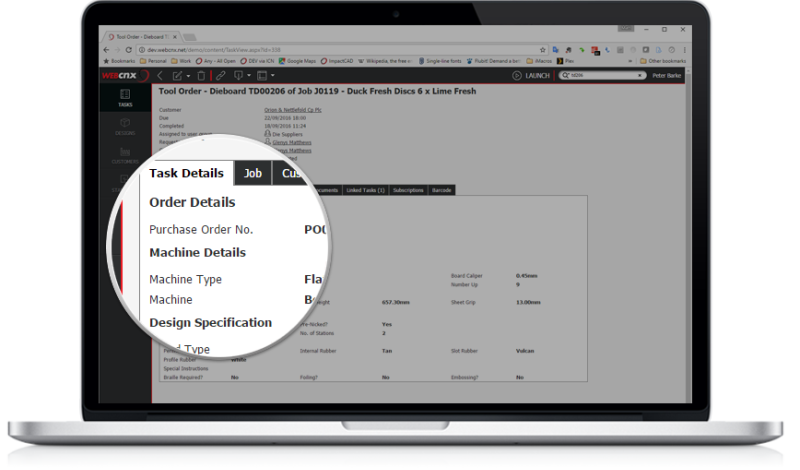This screenshot has height=470, width=800.
Task: Open the Wikipedia bookmark
Action: (385, 61)
